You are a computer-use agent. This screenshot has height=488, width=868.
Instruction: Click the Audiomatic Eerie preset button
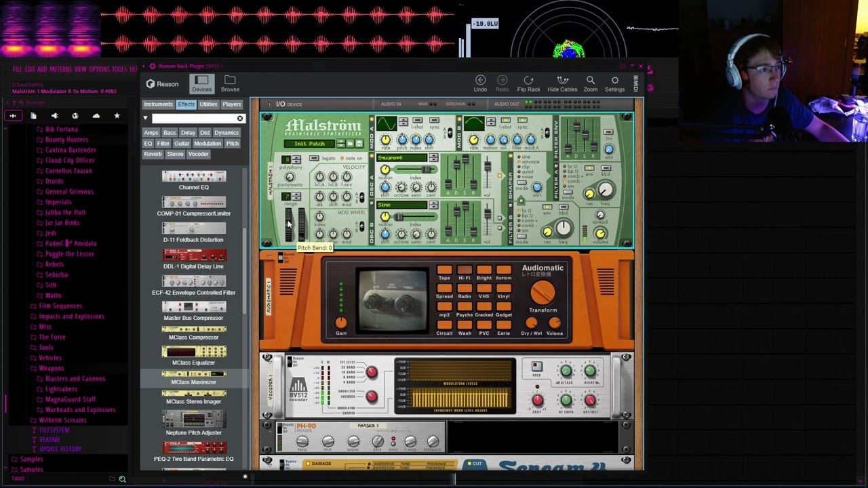pos(503,326)
